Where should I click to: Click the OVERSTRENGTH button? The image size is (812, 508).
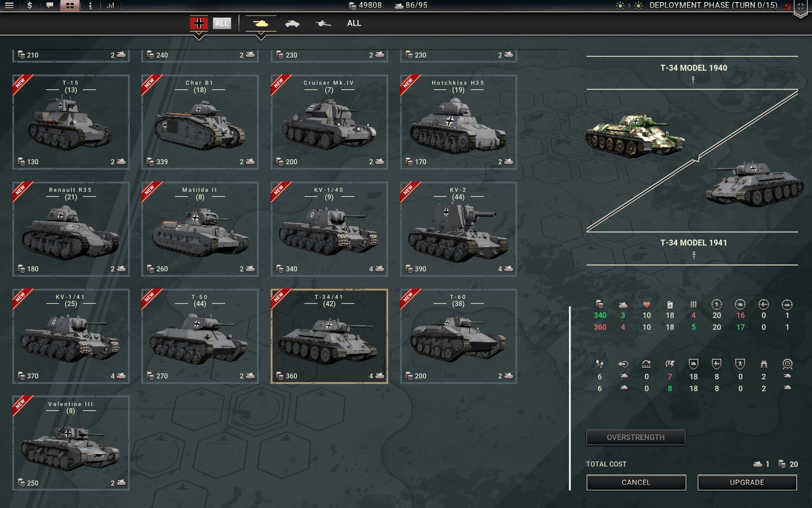click(636, 437)
